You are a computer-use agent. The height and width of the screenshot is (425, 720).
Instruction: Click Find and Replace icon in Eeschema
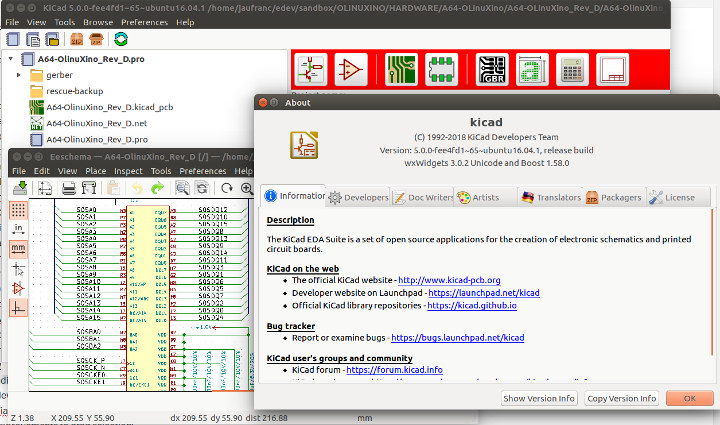pyautogui.click(x=202, y=188)
